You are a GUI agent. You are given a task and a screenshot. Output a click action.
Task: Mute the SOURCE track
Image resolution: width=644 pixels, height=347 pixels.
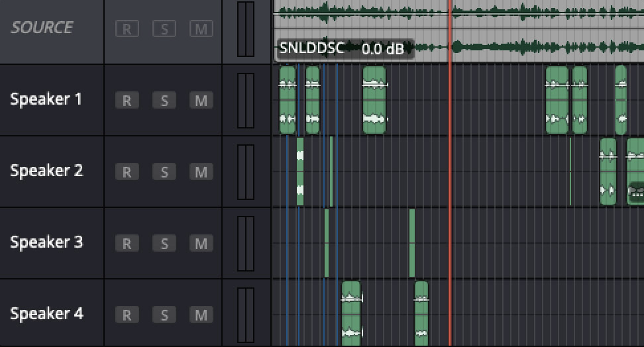(201, 28)
